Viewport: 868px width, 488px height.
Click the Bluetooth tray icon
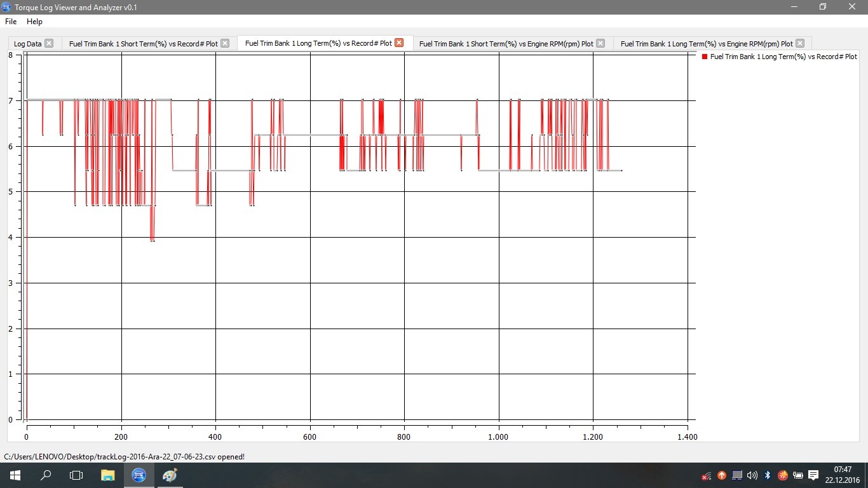[x=768, y=475]
